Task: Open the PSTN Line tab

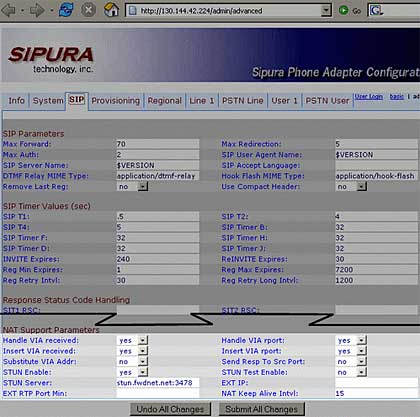Action: click(x=243, y=101)
